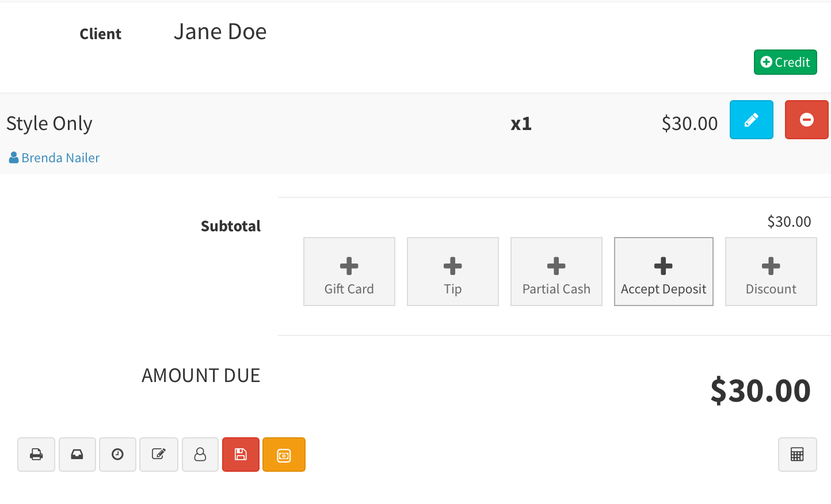831x504 pixels.
Task: Click the Jane Doe client name
Action: pyautogui.click(x=220, y=32)
